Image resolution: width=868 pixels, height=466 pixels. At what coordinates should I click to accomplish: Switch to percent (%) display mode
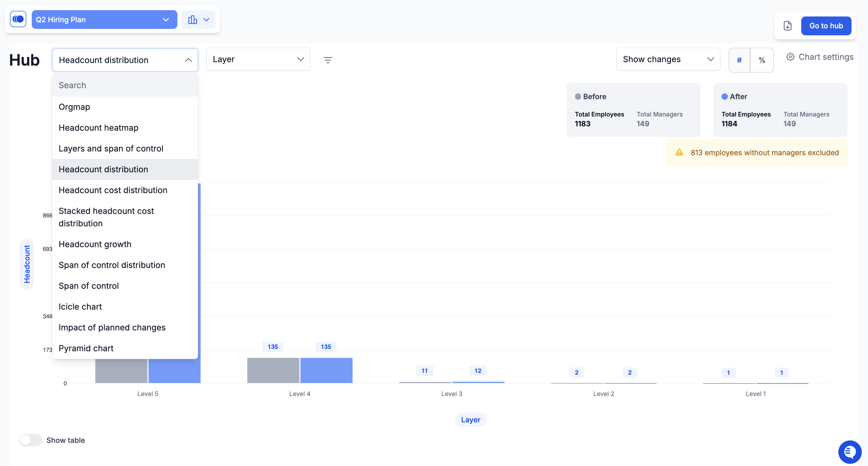point(761,60)
